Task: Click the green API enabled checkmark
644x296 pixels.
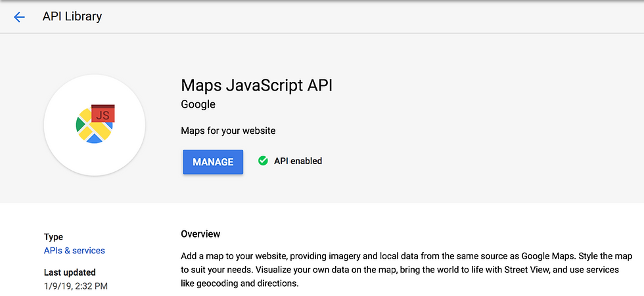Action: tap(263, 161)
